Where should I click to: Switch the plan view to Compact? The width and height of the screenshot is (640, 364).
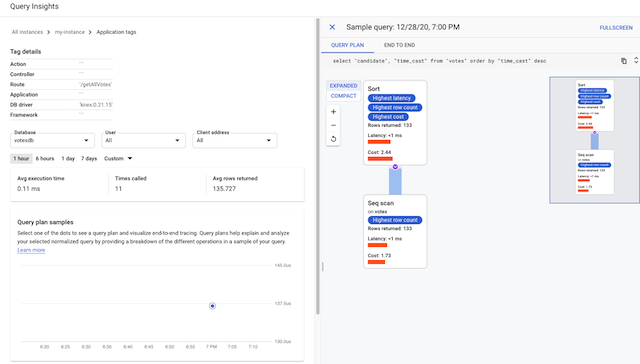coord(343,96)
